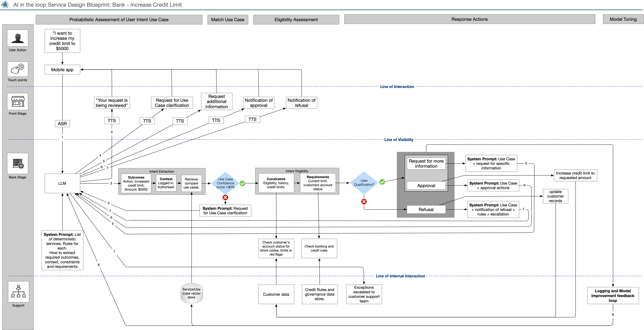Select 'Credit Rules and governance data store' box
Viewport: 644px width, 330px height.
(320, 294)
